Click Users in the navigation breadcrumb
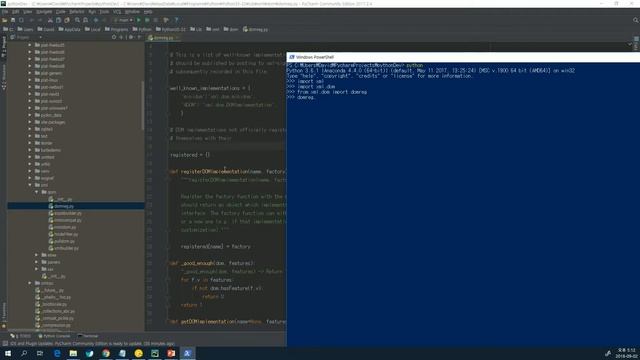The width and height of the screenshot is (640, 360). click(x=25, y=29)
